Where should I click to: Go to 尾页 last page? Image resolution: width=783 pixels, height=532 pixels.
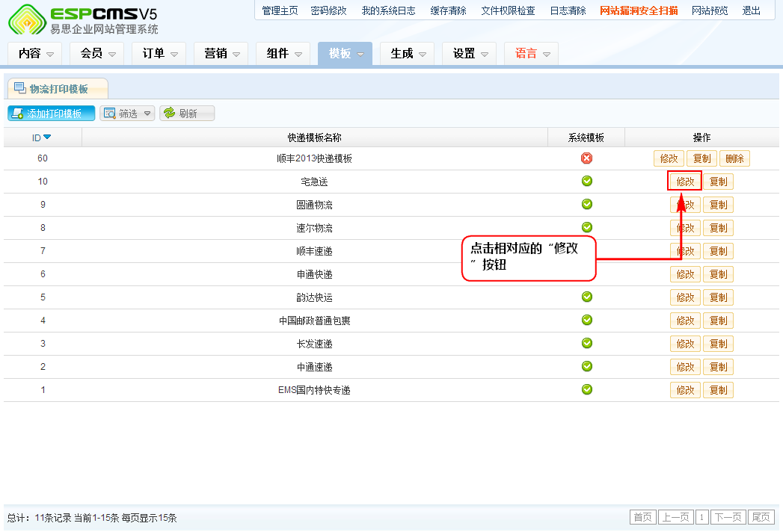pos(761,517)
